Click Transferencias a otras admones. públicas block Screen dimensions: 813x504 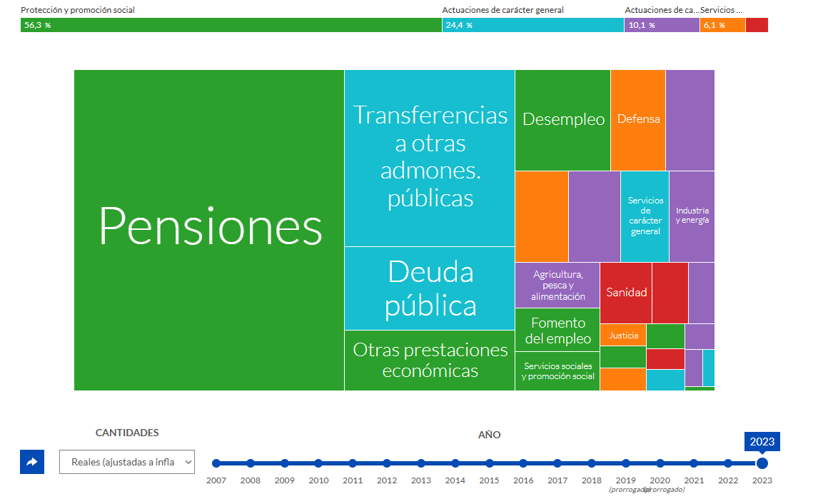(x=430, y=158)
